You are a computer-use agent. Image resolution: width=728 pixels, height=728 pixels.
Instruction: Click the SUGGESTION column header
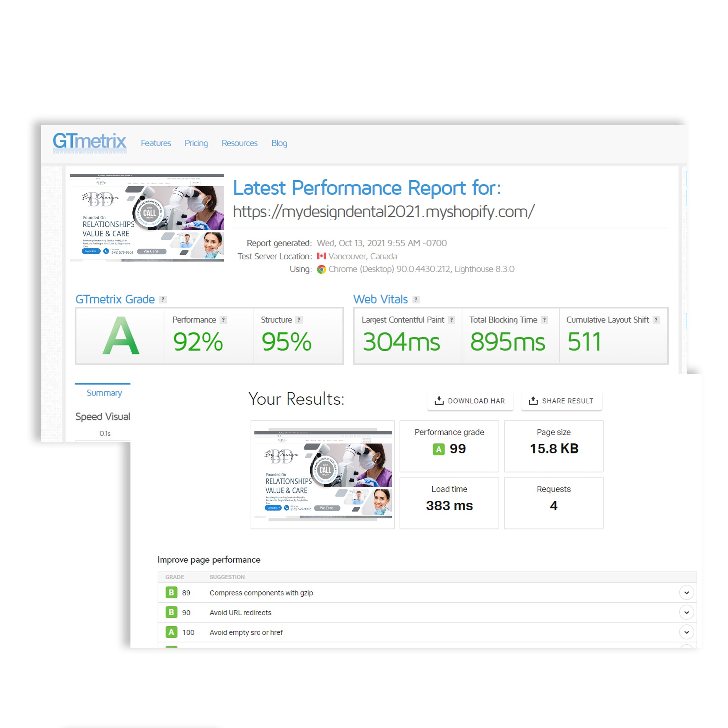(x=227, y=577)
